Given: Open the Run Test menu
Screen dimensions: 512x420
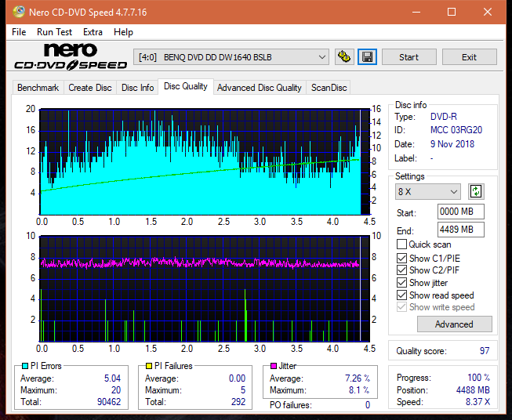Looking at the screenshot, I should tap(54, 32).
